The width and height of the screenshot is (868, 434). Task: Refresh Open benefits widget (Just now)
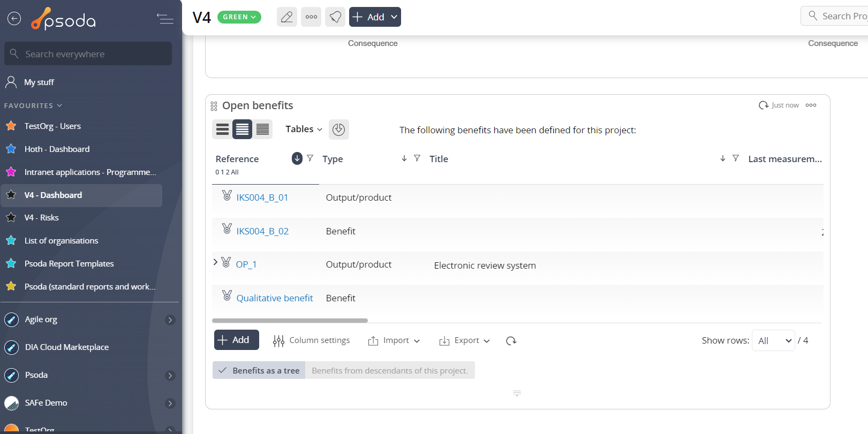[x=779, y=105]
